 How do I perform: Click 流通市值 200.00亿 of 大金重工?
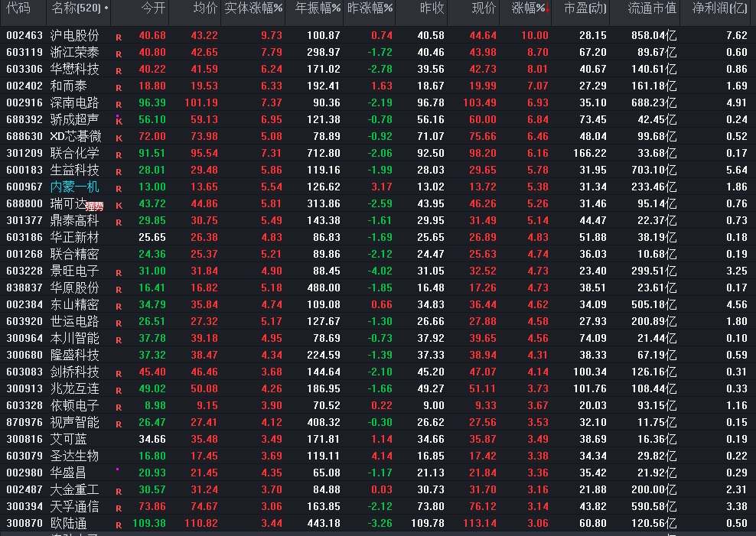653,490
